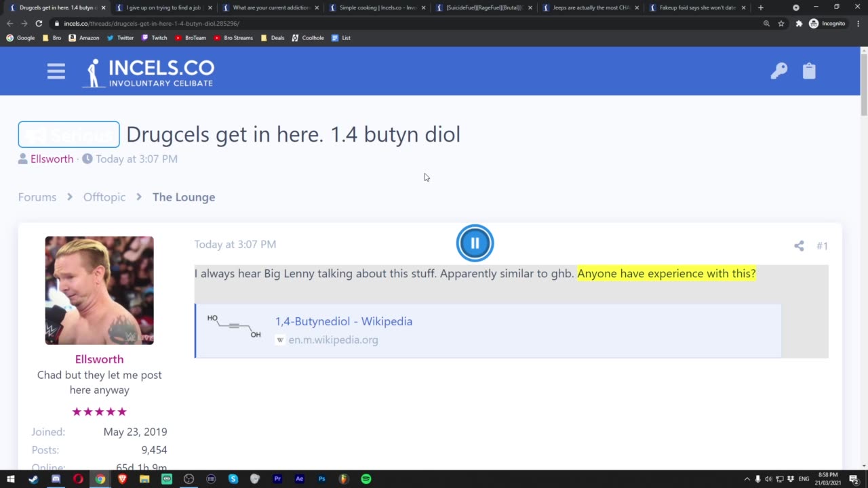Pause the playback overlay button

tap(475, 243)
